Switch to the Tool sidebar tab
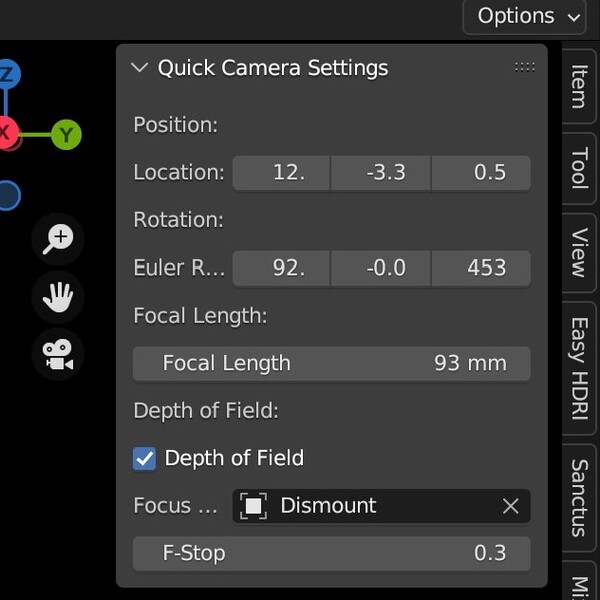The width and height of the screenshot is (600, 600). tap(578, 168)
